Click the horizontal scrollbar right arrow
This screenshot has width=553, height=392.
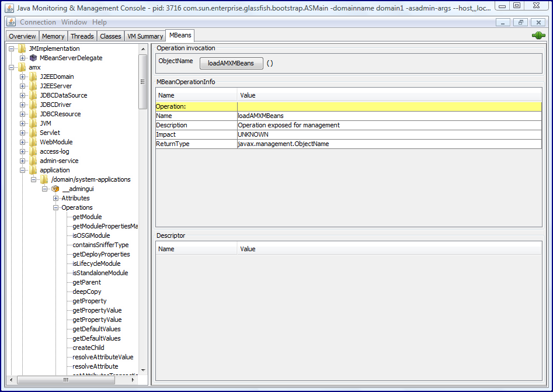click(133, 380)
